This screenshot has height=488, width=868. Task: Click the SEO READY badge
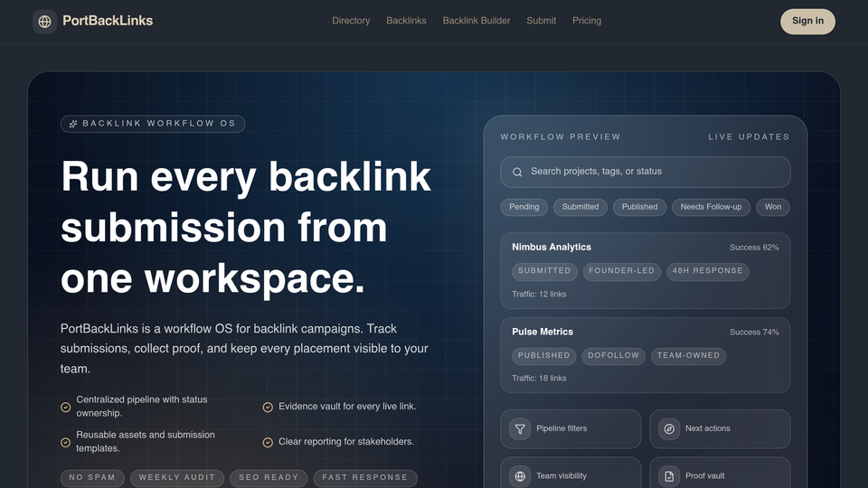coord(269,478)
